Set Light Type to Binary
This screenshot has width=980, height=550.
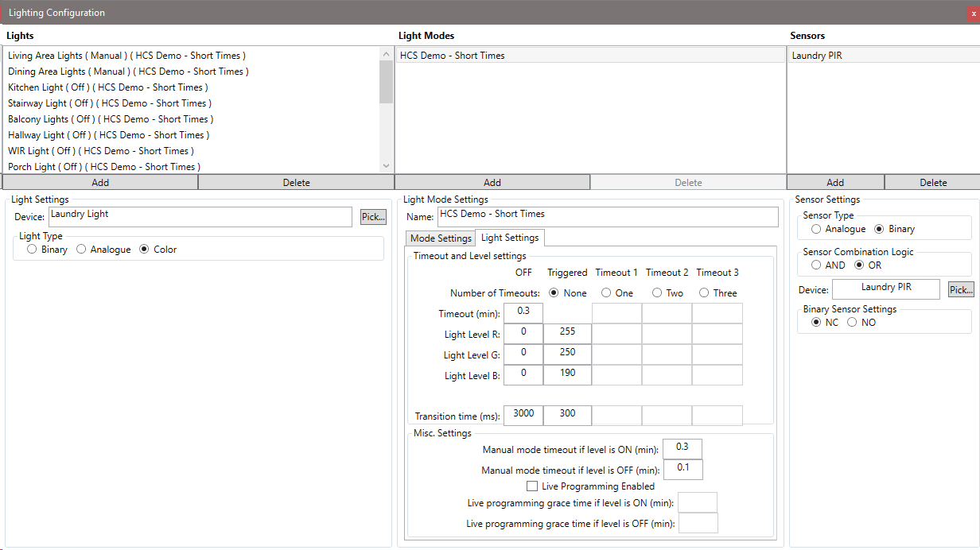pyautogui.click(x=32, y=250)
